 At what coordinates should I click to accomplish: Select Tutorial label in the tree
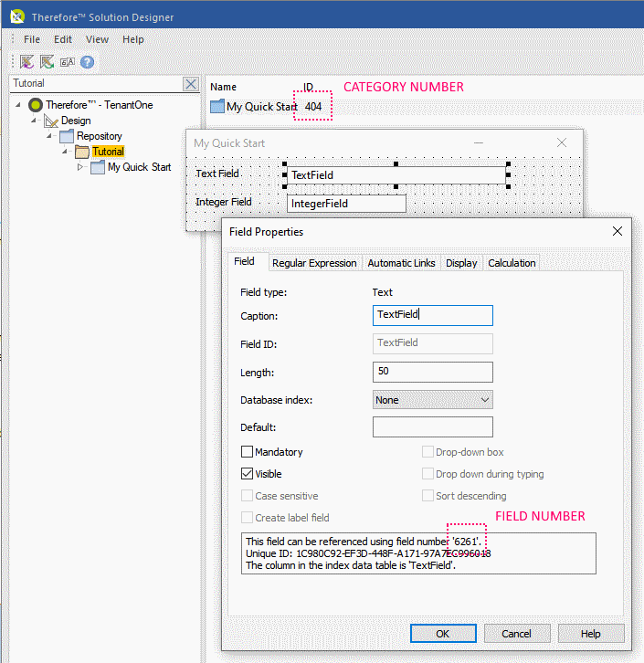click(108, 152)
